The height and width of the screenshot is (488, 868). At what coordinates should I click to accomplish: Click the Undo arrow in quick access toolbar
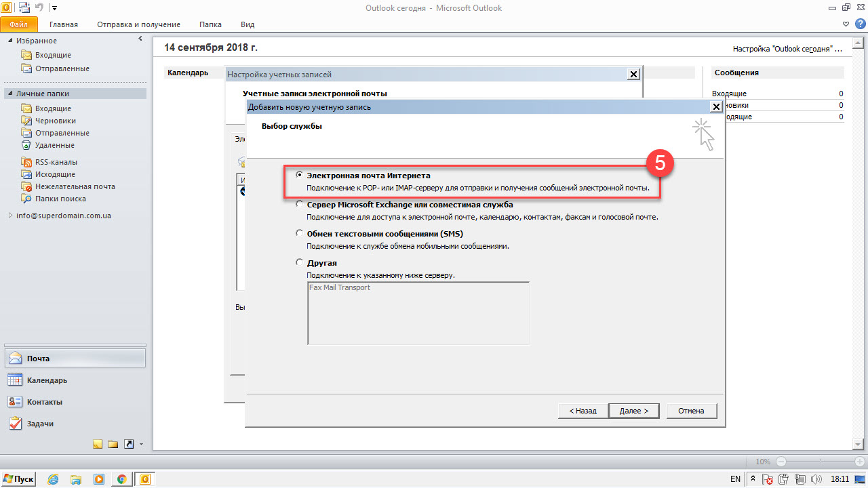click(x=39, y=8)
